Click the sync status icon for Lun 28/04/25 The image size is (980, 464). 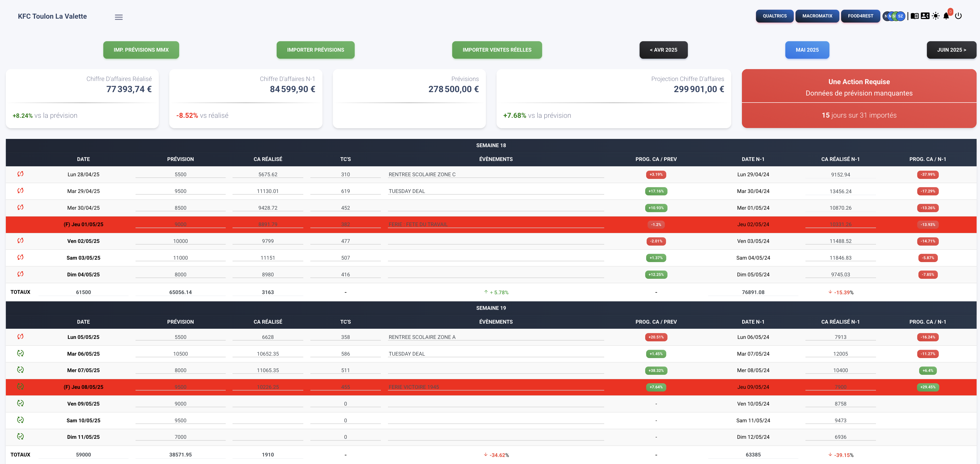(21, 174)
